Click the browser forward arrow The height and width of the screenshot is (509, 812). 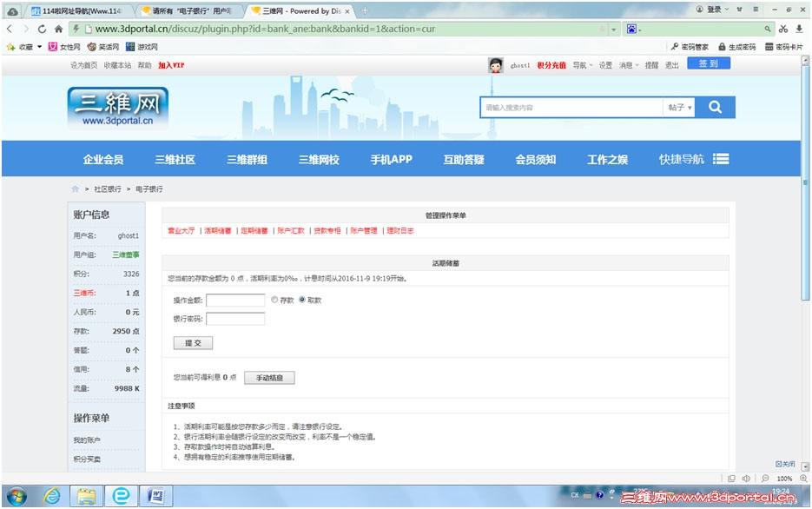click(x=25, y=29)
